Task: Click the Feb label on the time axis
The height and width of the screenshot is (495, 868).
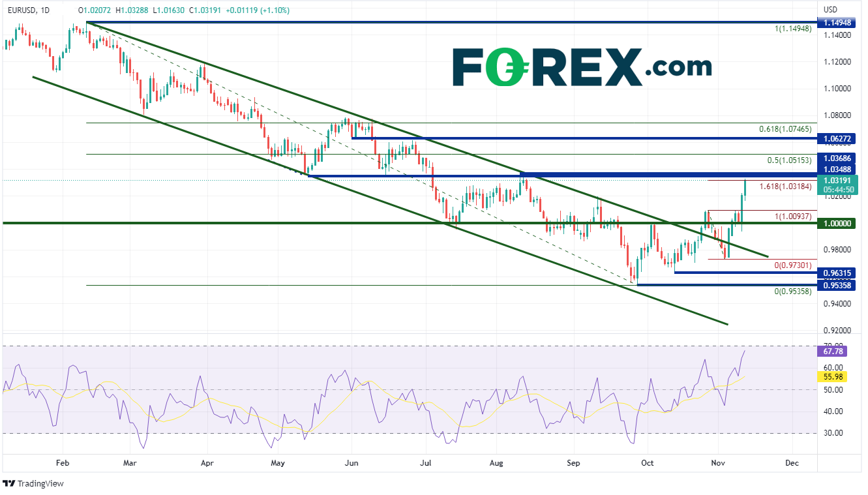Action: (x=62, y=464)
